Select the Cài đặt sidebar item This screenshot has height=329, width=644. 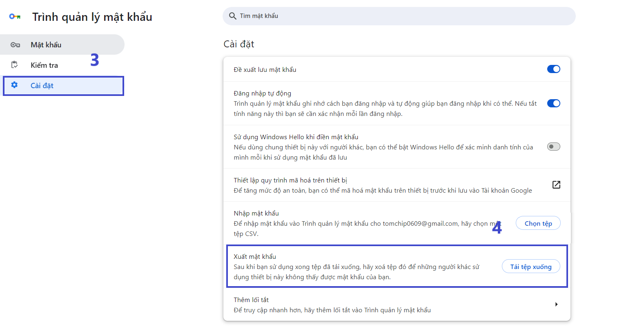click(x=63, y=86)
